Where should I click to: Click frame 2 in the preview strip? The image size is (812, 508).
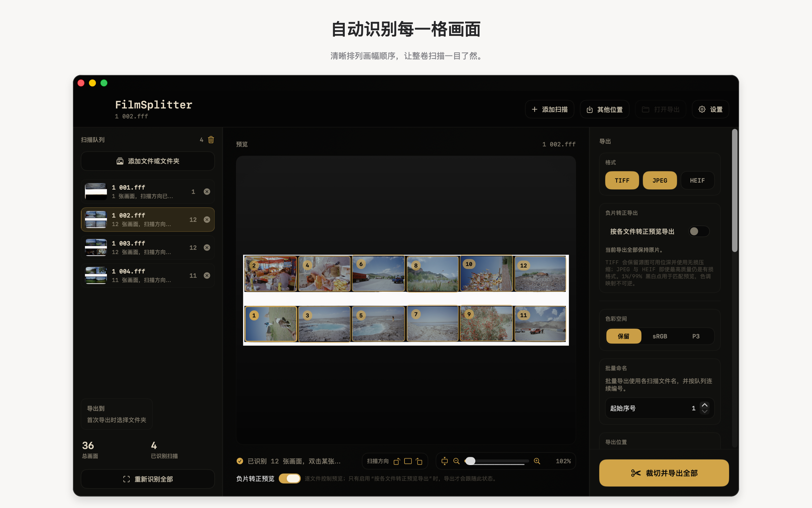(271, 274)
